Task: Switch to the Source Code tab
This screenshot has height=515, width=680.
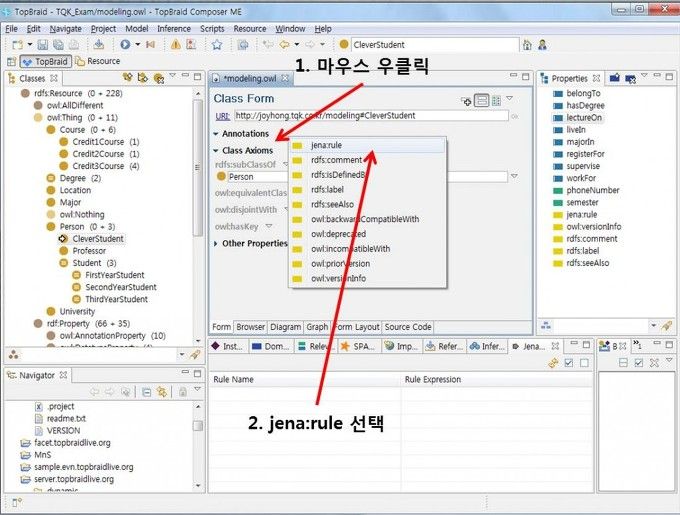Action: tap(408, 327)
